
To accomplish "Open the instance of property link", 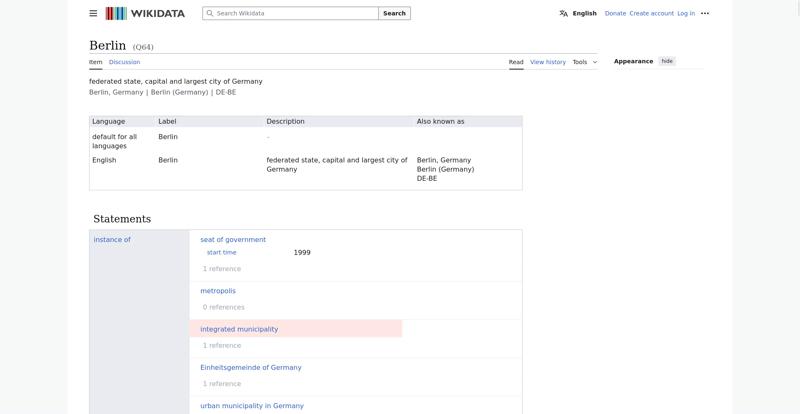I will coord(112,239).
